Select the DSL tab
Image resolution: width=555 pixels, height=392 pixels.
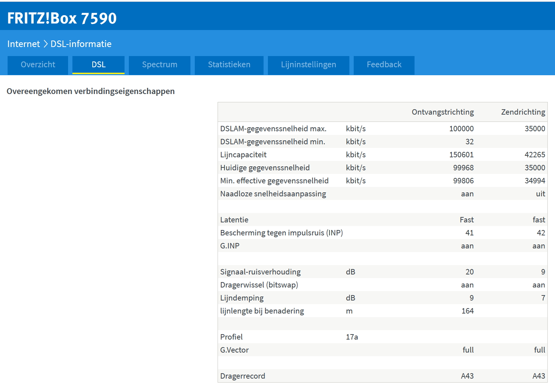tap(98, 65)
